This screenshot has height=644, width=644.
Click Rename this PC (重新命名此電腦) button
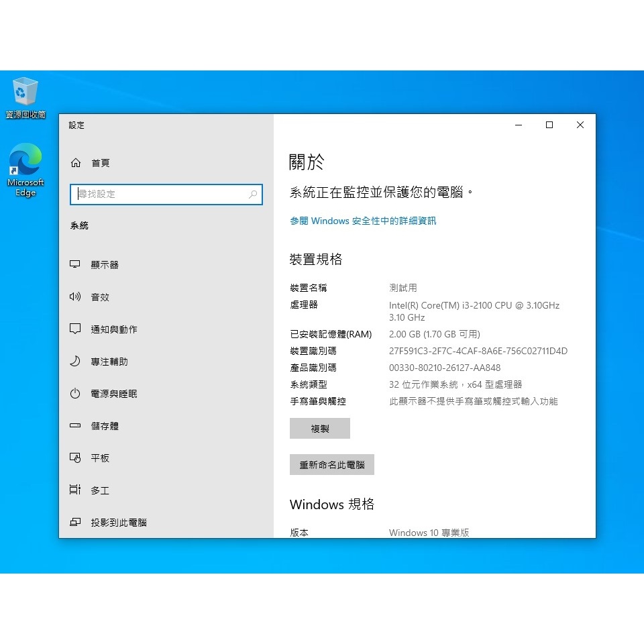click(332, 465)
